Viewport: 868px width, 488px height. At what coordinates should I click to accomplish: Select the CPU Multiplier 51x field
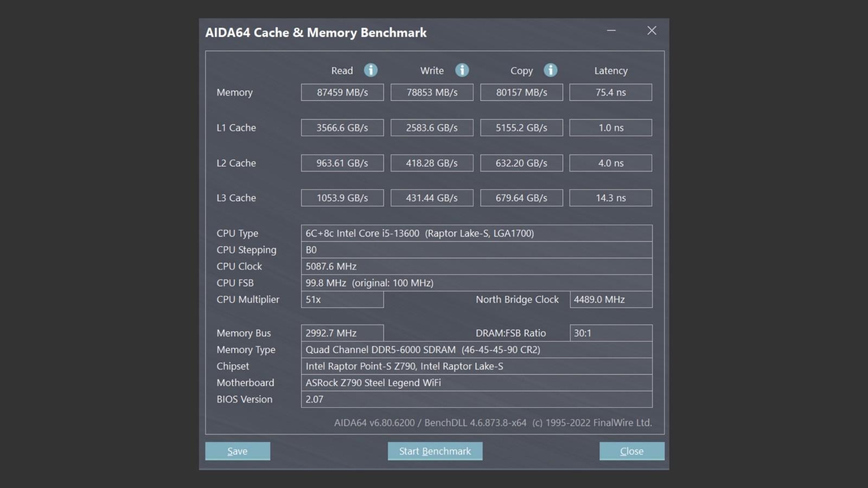(342, 299)
